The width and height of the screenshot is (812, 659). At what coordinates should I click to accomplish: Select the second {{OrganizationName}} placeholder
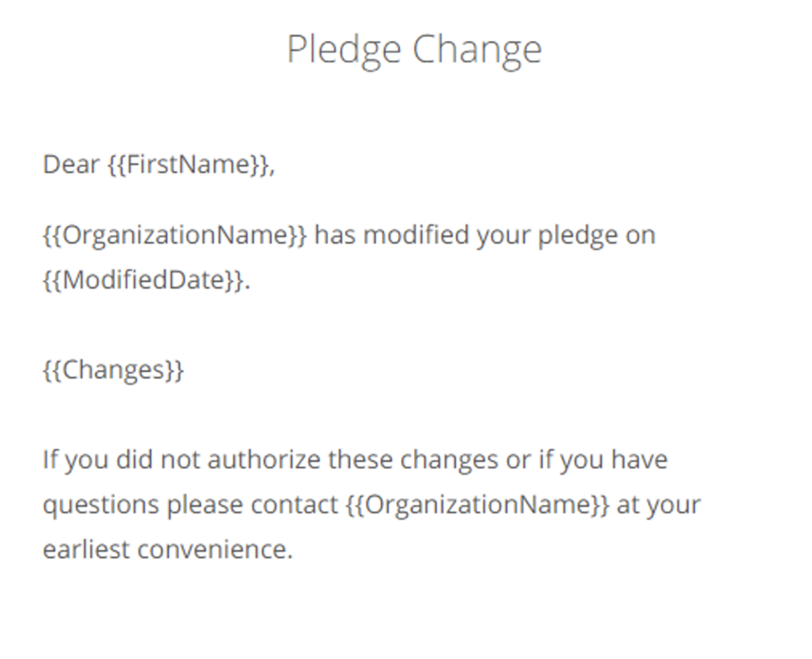[478, 504]
